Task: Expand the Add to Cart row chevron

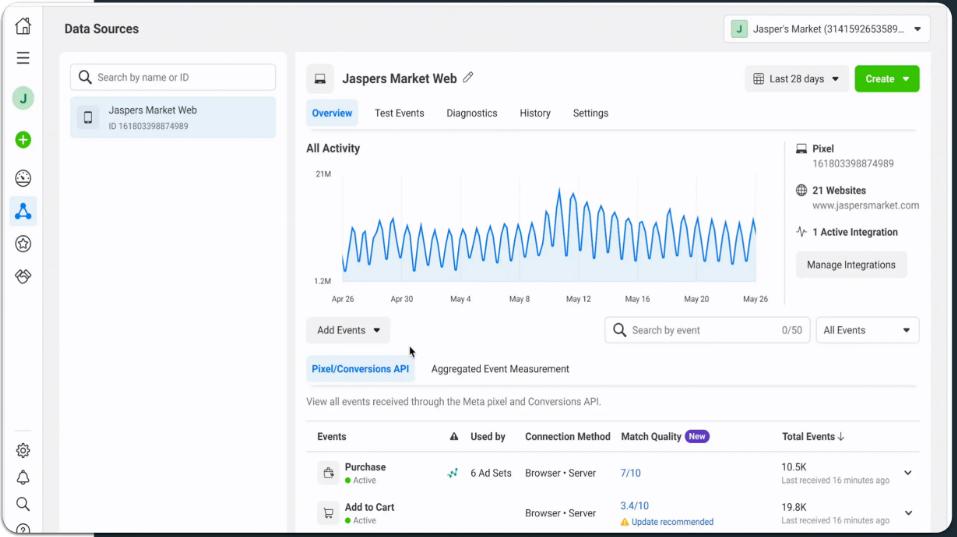Action: pyautogui.click(x=908, y=513)
